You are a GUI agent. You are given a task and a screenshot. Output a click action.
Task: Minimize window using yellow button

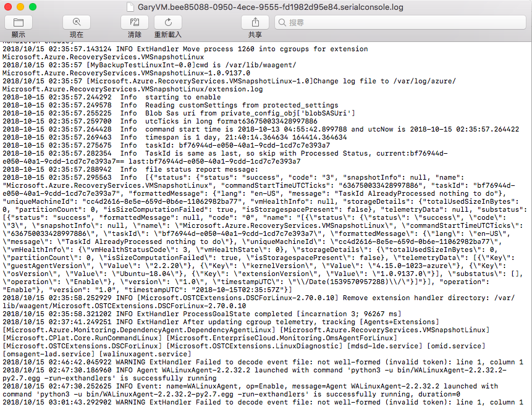pyautogui.click(x=20, y=7)
